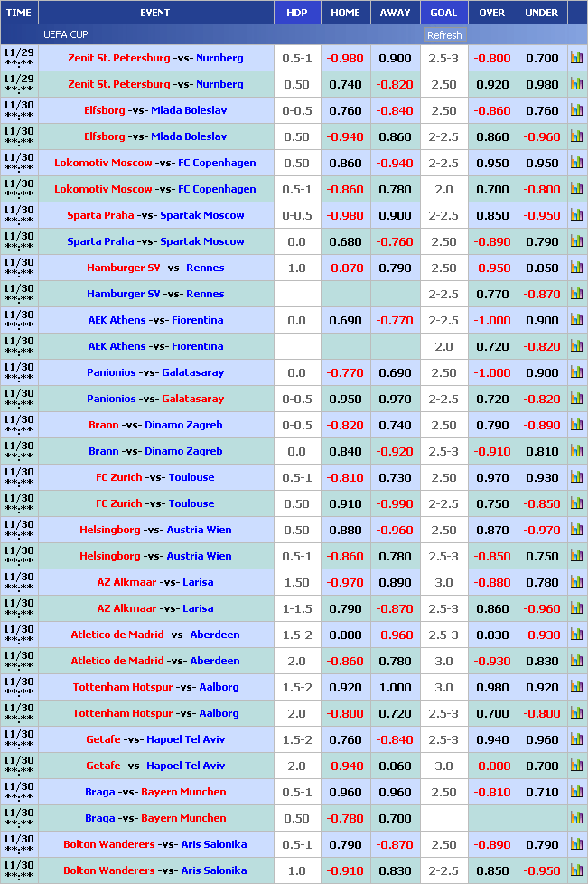
Task: Click chart icon for Bolton Wanderers 1.0 handicap row
Action: (576, 870)
